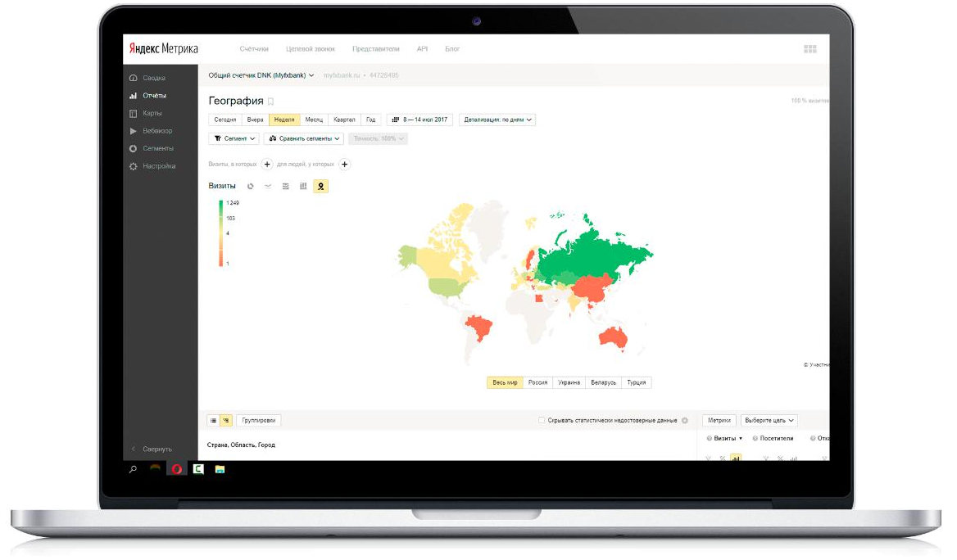
Task: Open the Yandex services grid icon
Action: pos(810,49)
